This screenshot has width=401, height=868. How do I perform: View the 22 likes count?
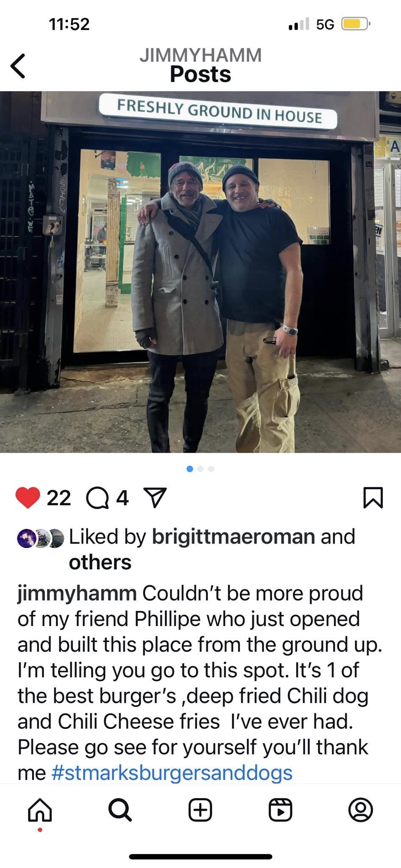(x=59, y=498)
